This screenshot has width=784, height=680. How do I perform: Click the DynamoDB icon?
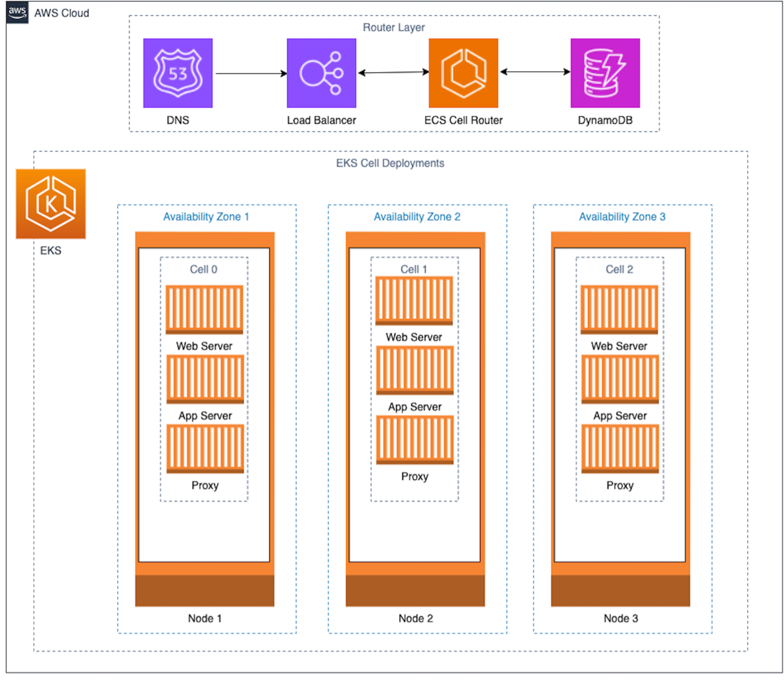pos(605,73)
